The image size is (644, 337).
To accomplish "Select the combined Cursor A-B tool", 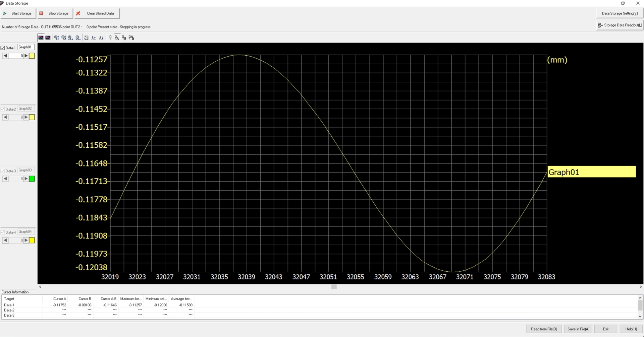I will point(131,38).
